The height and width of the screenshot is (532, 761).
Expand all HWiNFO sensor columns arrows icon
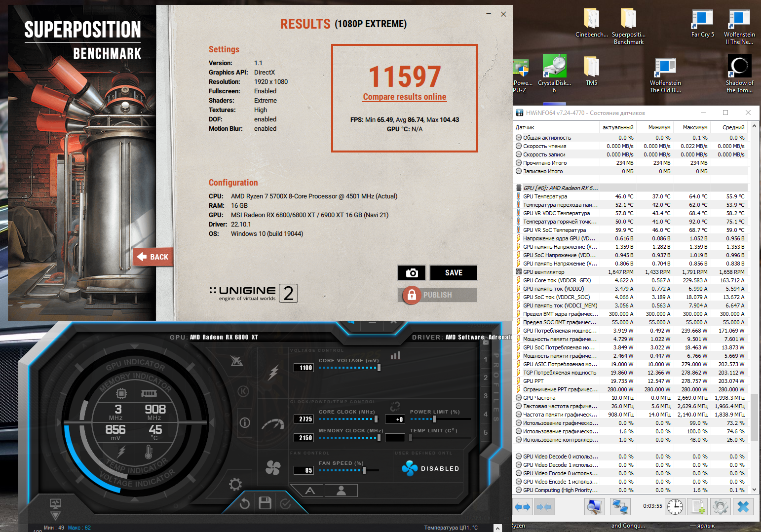[x=523, y=507]
